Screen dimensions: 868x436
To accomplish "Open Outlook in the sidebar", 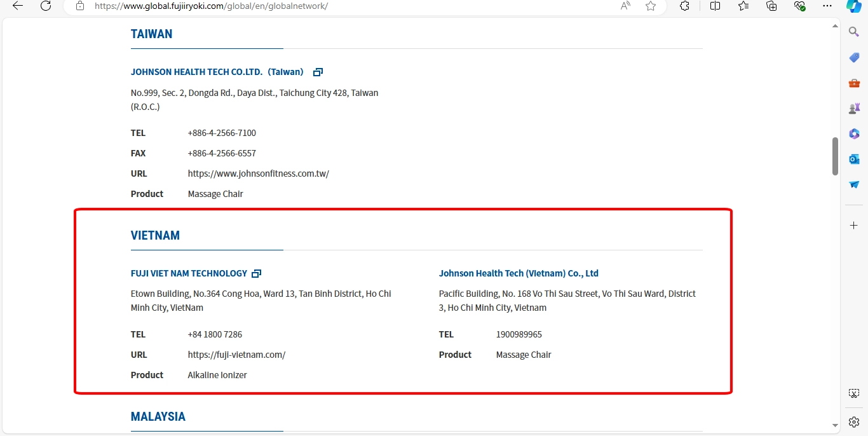I will pos(854,159).
